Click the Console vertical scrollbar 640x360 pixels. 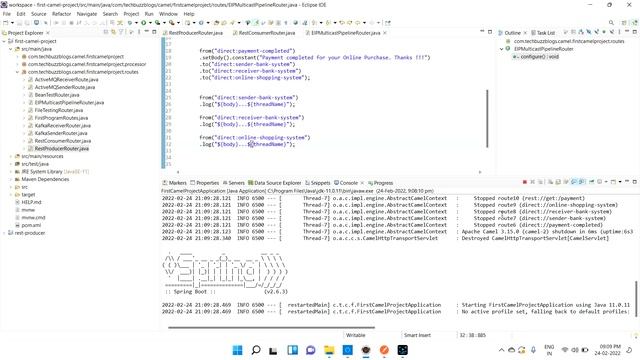click(x=636, y=299)
